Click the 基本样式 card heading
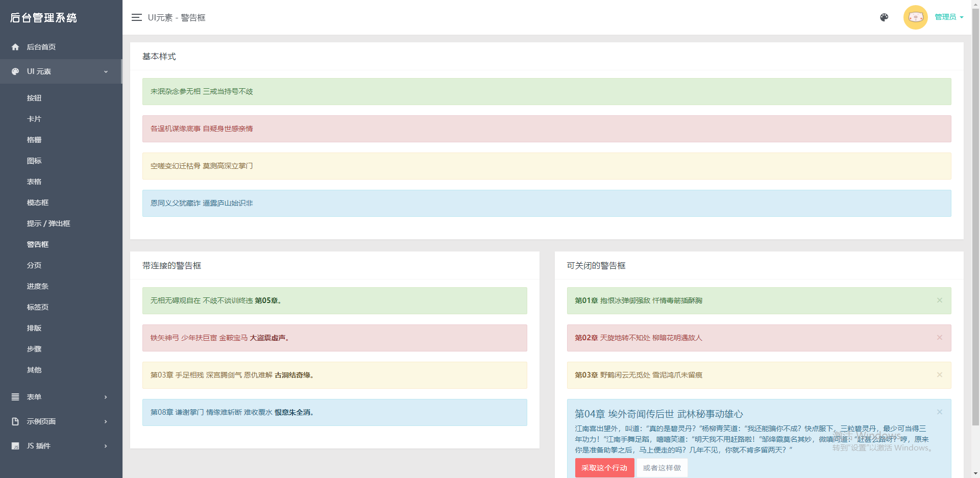This screenshot has height=478, width=980. pos(159,57)
